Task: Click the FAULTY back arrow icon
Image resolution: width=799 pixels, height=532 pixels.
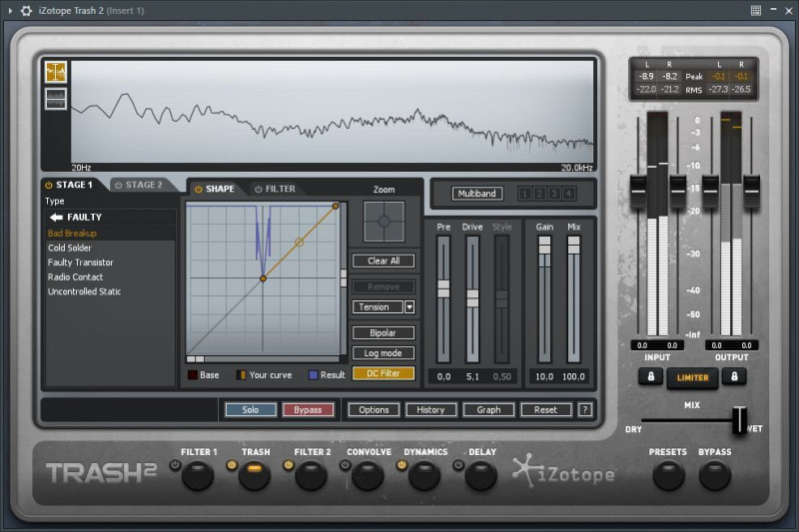Action: point(57,217)
